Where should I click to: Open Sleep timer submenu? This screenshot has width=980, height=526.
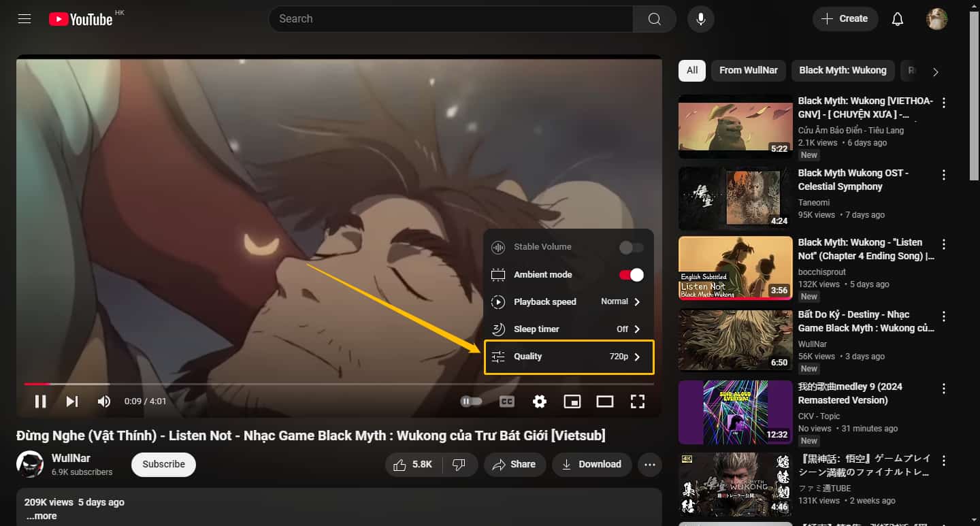coord(569,329)
